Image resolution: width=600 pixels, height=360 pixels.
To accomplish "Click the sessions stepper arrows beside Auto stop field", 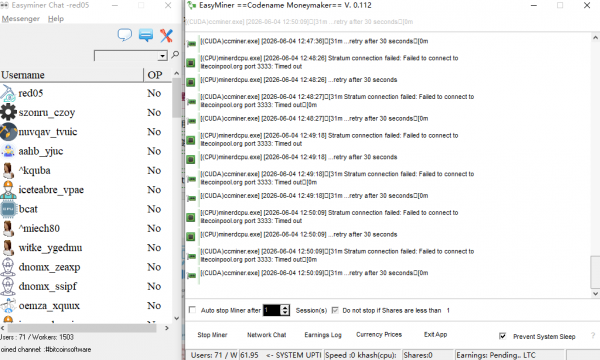I will [285, 310].
